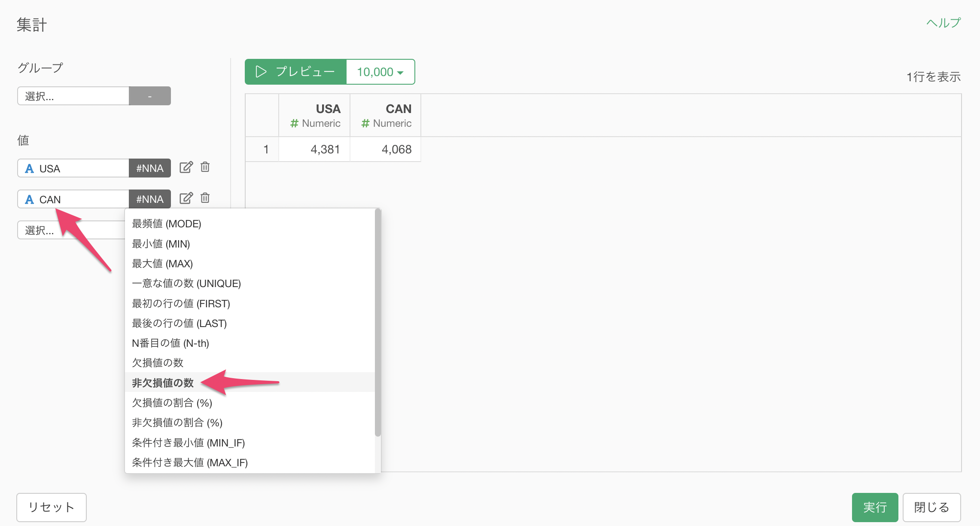Open the #NNA function dropdown for CAN
This screenshot has width=980, height=526.
149,199
